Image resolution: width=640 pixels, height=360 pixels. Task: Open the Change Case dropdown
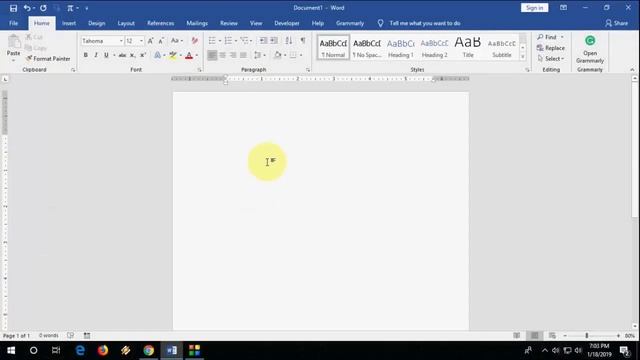(177, 41)
